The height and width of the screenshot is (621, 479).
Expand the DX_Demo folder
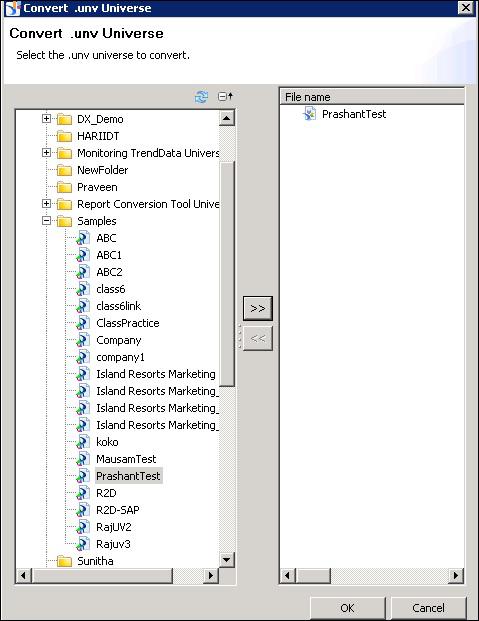pos(46,118)
